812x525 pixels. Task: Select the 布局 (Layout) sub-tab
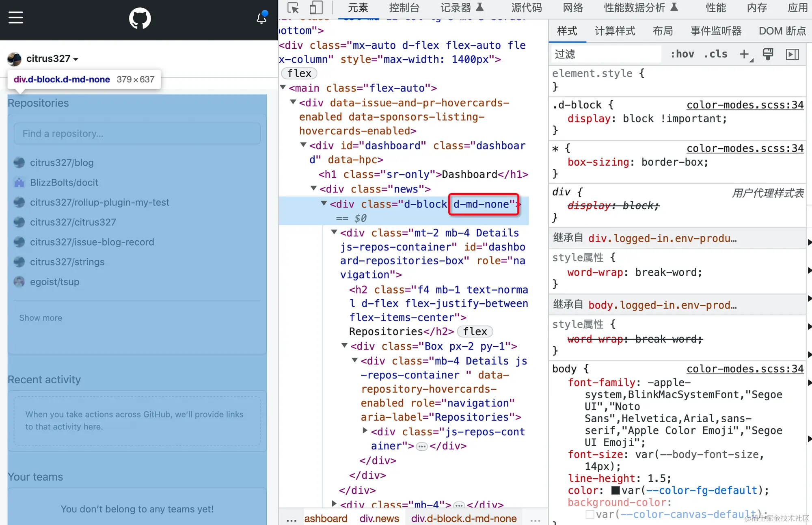click(x=663, y=31)
